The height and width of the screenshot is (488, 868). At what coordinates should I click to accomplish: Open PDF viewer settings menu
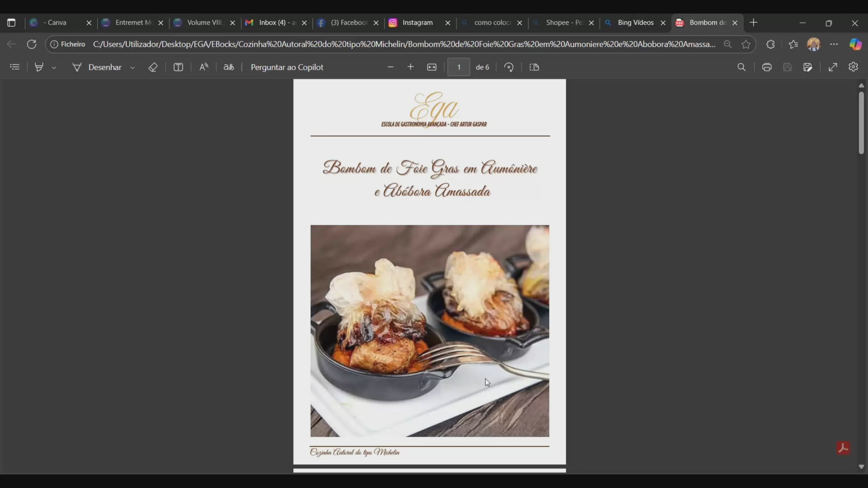click(x=853, y=67)
